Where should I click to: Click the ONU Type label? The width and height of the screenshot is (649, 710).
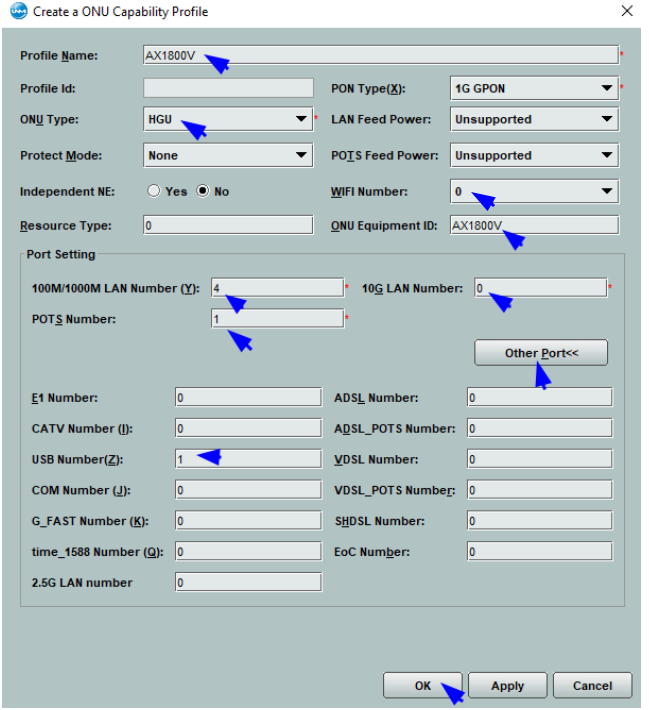pyautogui.click(x=49, y=119)
